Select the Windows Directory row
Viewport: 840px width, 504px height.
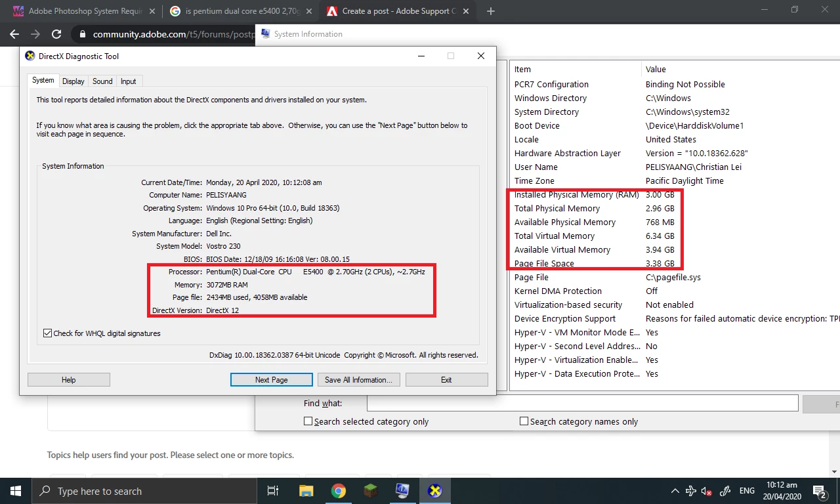coord(675,98)
